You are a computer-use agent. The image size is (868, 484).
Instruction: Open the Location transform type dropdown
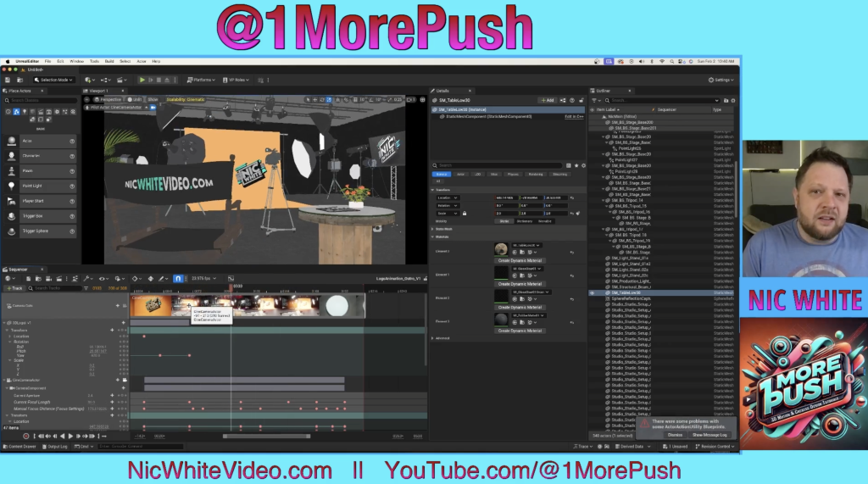pos(448,197)
